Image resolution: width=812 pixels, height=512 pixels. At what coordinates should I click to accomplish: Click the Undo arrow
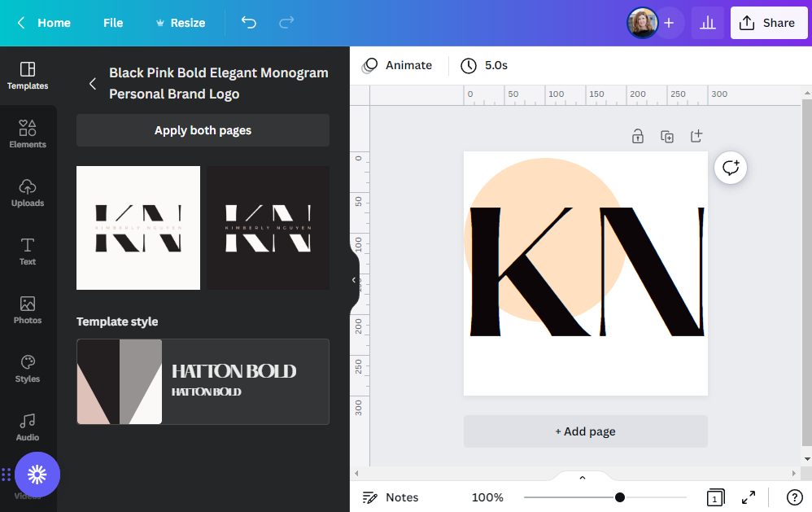click(249, 23)
